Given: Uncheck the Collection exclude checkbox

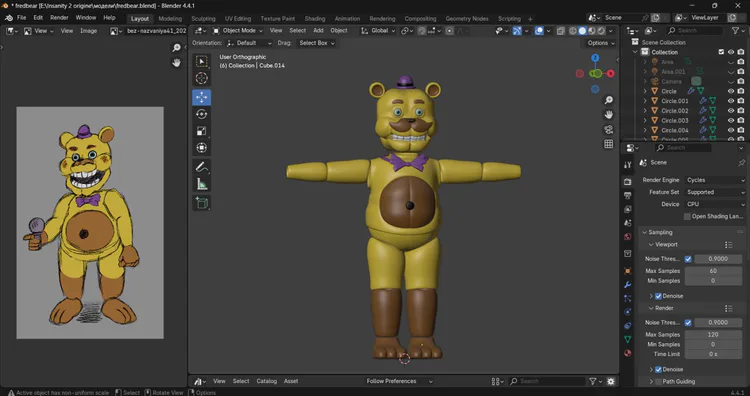Looking at the screenshot, I should point(721,52).
